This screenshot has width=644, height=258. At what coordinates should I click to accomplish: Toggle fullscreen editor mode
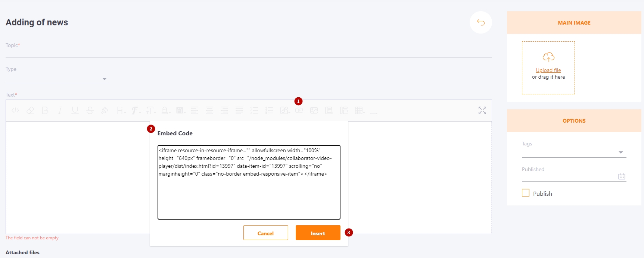[482, 110]
